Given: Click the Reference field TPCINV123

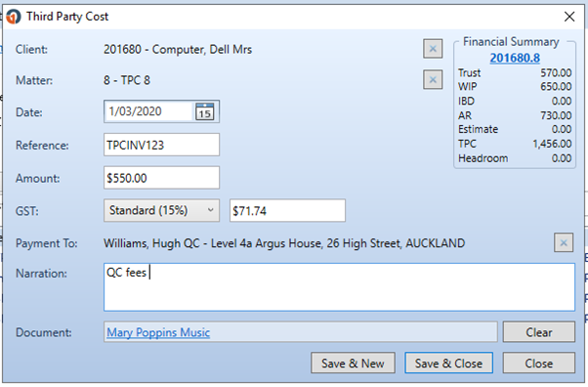Looking at the screenshot, I should [161, 145].
